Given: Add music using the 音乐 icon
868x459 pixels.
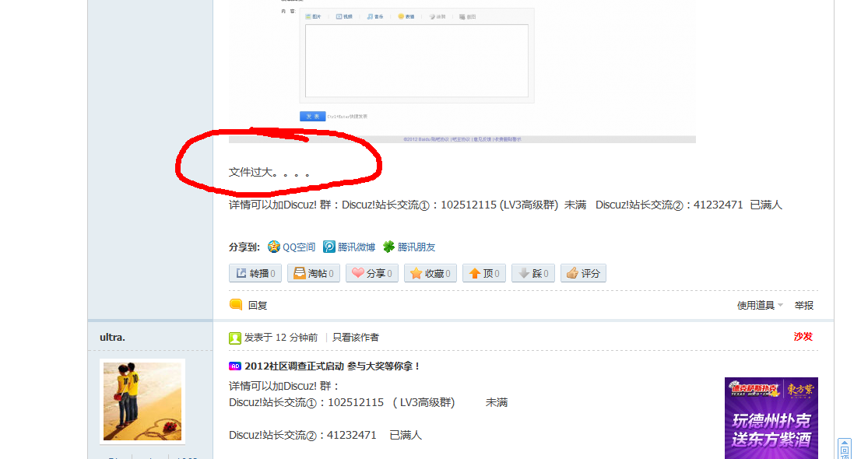Looking at the screenshot, I should 374,15.
